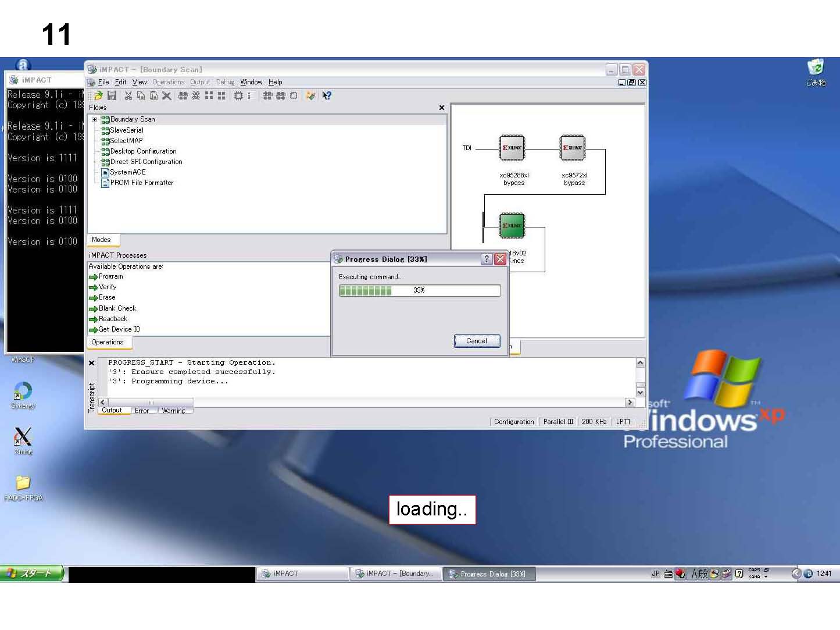Click the Save floppy disk toolbar icon
The image size is (840, 630).
(x=112, y=96)
